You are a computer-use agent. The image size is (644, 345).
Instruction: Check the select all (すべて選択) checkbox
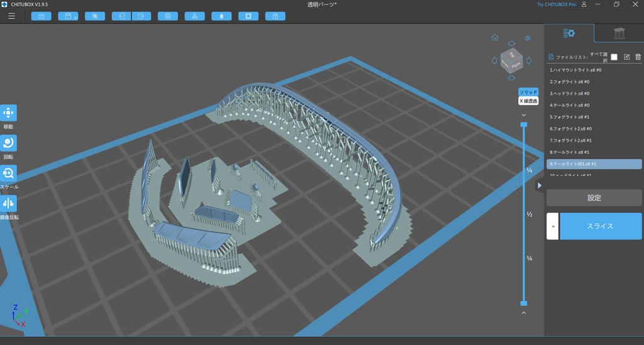click(x=614, y=57)
